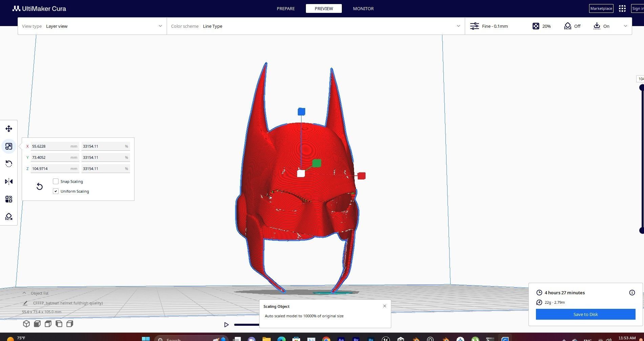644x341 pixels.
Task: Click the white uniform scale center handle
Action: point(301,173)
